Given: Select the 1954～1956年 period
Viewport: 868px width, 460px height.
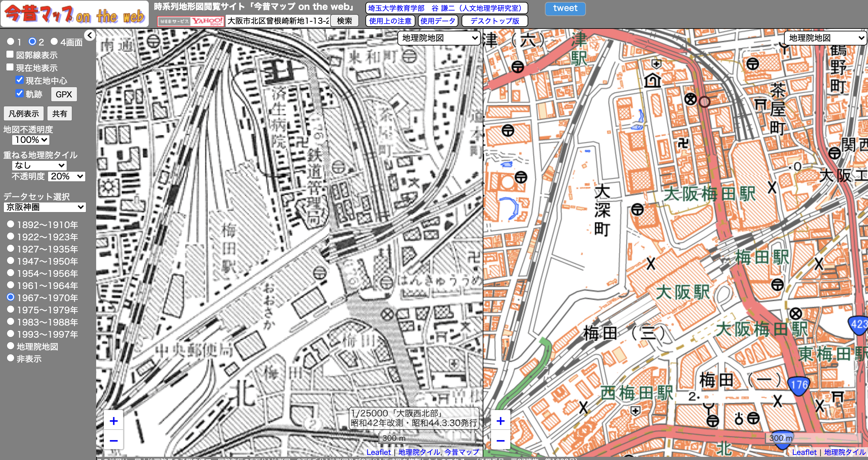Looking at the screenshot, I should (11, 273).
